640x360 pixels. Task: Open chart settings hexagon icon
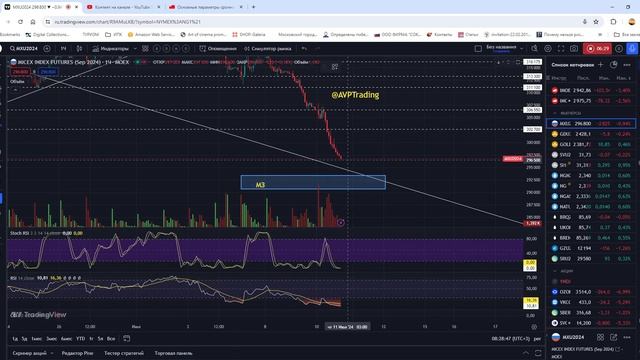(548, 49)
